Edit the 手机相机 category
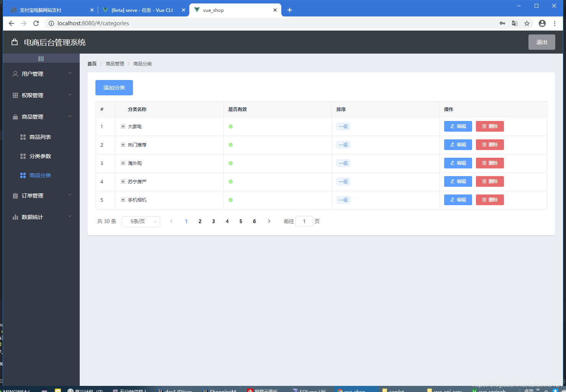This screenshot has width=566, height=392. (x=458, y=200)
